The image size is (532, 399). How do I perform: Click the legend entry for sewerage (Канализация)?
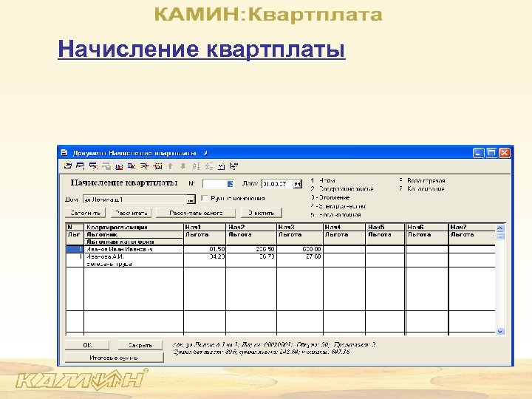[x=422, y=188]
